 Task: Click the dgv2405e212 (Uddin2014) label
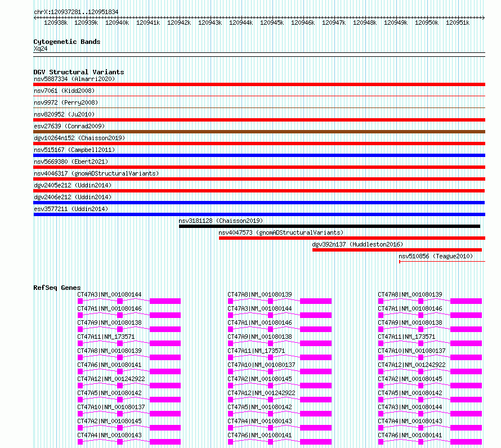coord(73,185)
